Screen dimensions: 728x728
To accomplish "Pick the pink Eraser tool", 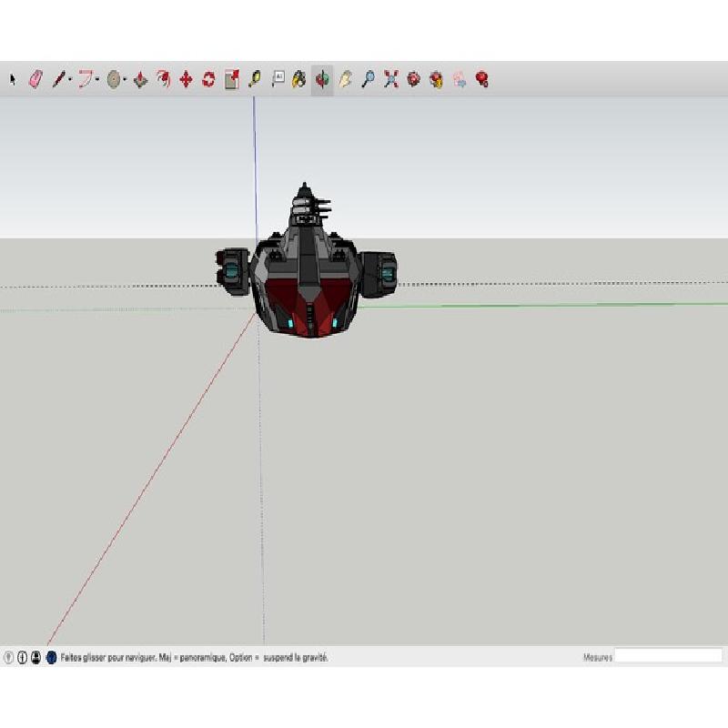I will (x=35, y=80).
